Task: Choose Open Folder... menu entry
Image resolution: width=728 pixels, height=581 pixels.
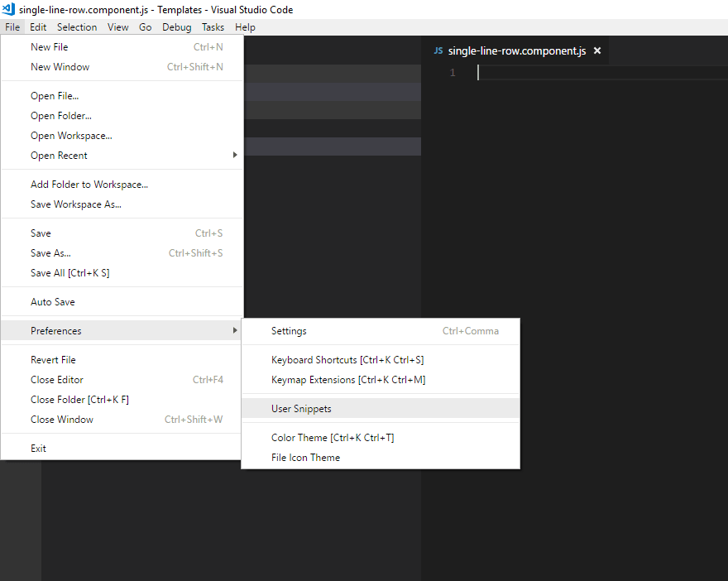Action: coord(61,116)
